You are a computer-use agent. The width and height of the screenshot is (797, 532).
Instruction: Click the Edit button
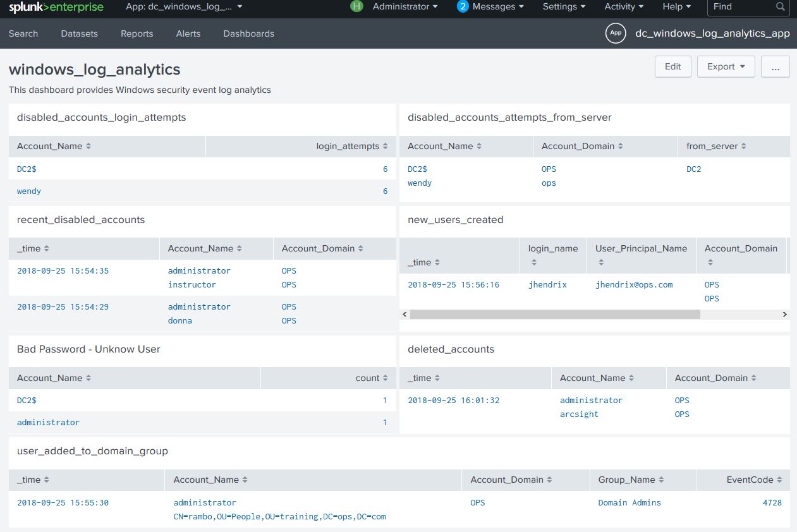[x=672, y=66]
